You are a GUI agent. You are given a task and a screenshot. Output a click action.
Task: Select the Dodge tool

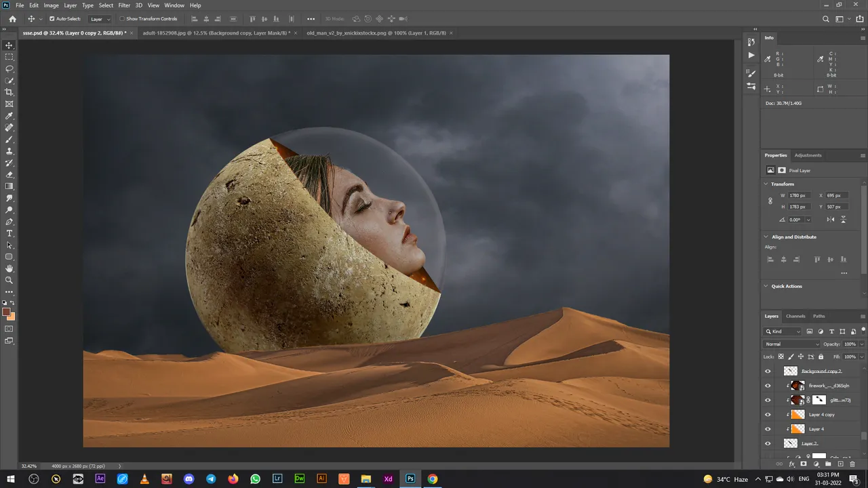pos(9,209)
